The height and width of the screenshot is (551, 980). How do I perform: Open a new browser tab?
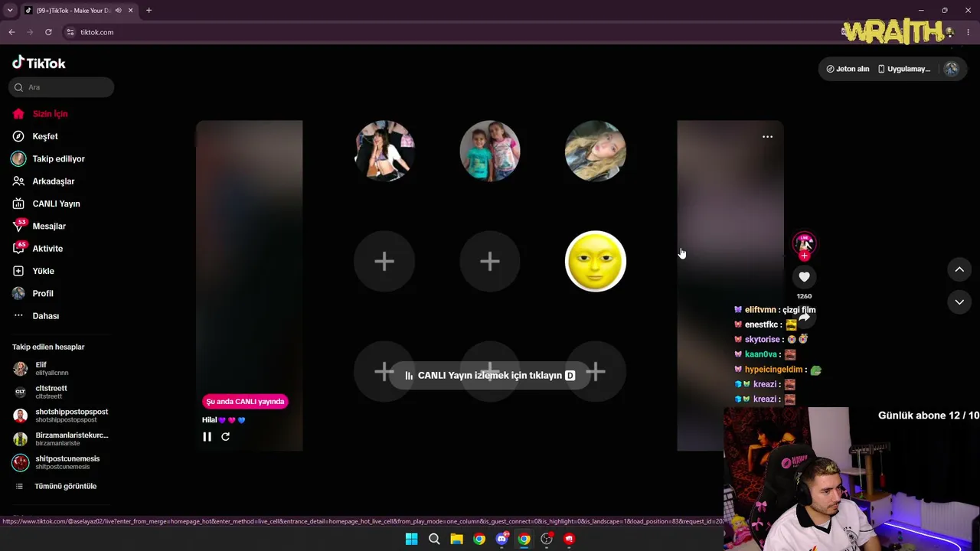pyautogui.click(x=149, y=11)
